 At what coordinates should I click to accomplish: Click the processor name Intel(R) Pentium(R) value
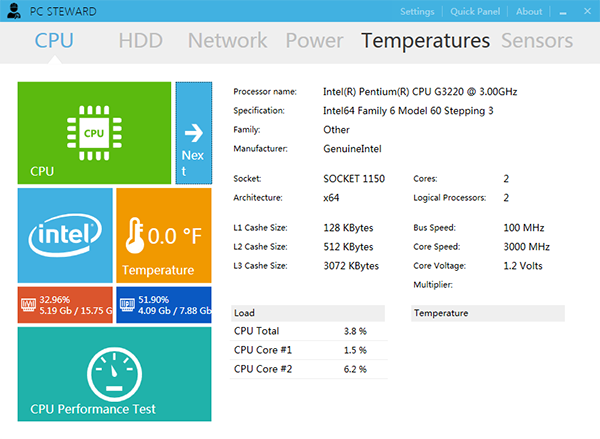420,92
